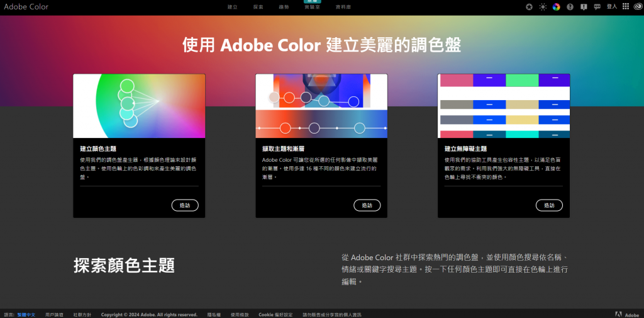Open the 隱私權 footer link
Screen dimensions: 644x318
[214, 315]
